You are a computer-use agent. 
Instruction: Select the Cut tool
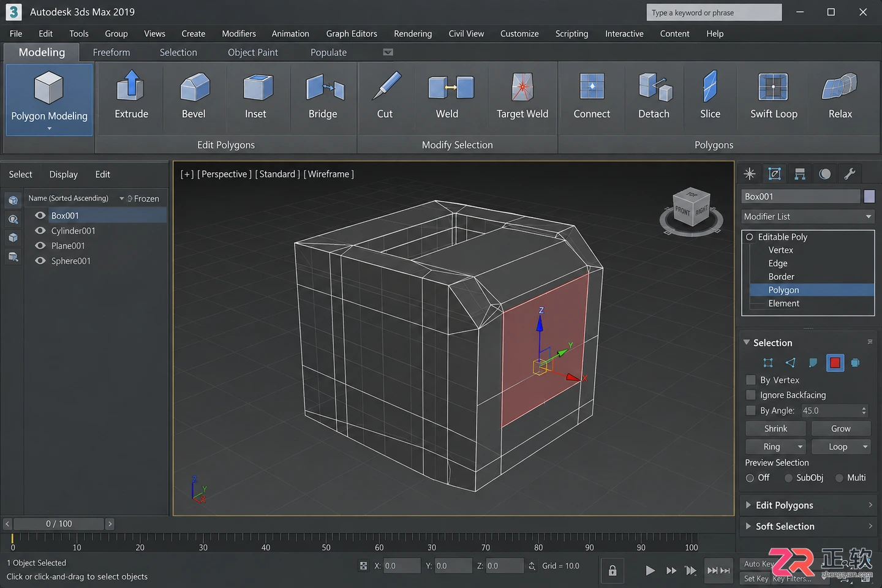coord(386,86)
